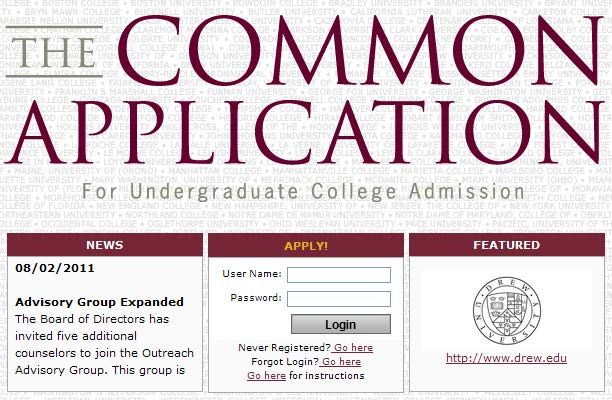Open "Go here" link for instructions
This screenshot has height=400, width=612.
(x=267, y=375)
